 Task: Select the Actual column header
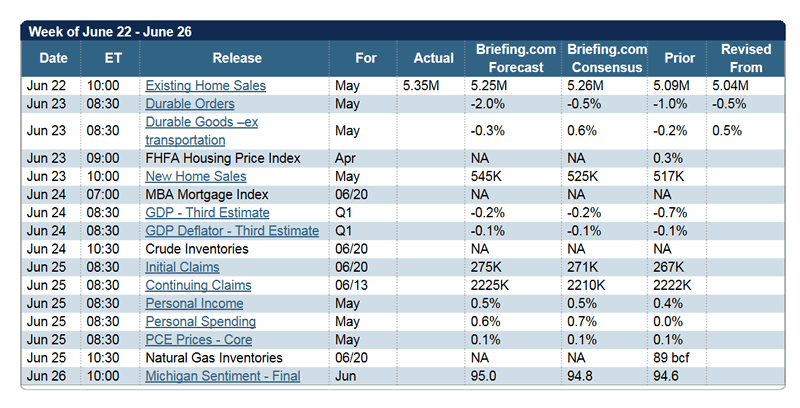coord(432,58)
